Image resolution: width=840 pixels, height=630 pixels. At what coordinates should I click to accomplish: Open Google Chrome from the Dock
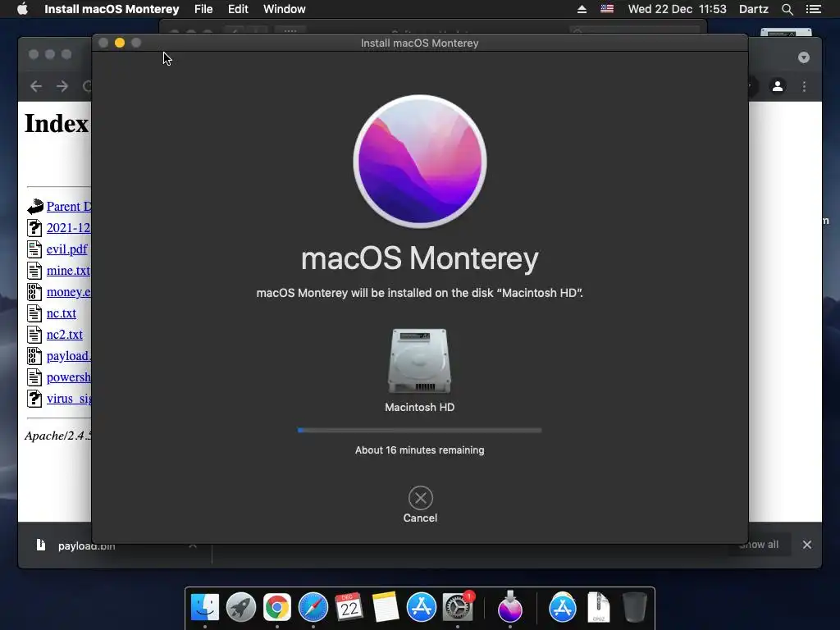pyautogui.click(x=277, y=608)
